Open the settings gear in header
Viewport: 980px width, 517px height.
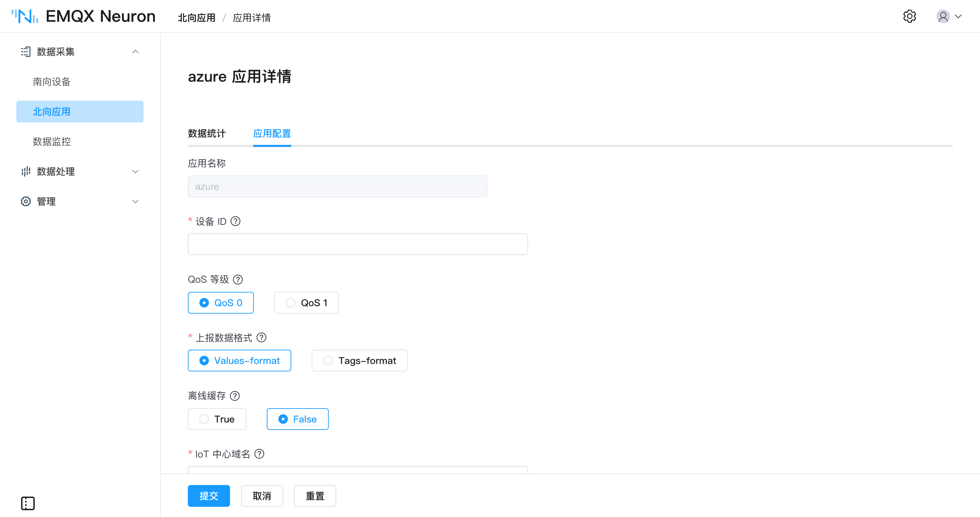pos(909,16)
